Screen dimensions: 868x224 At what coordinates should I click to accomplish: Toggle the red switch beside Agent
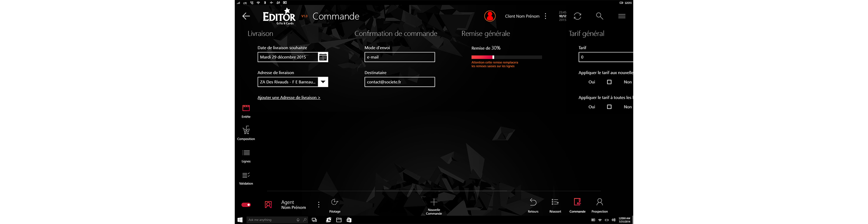click(x=246, y=205)
